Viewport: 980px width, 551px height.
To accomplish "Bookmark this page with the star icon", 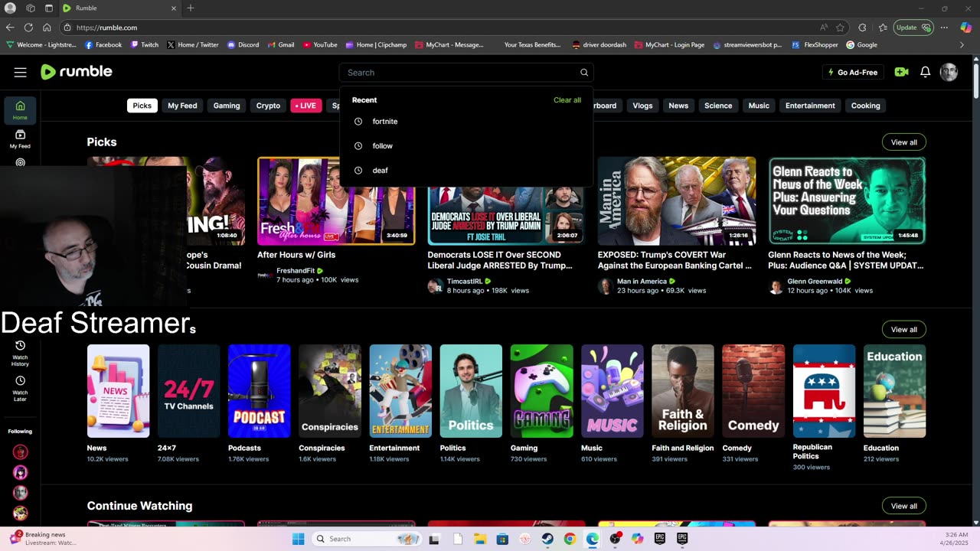I will (x=840, y=28).
